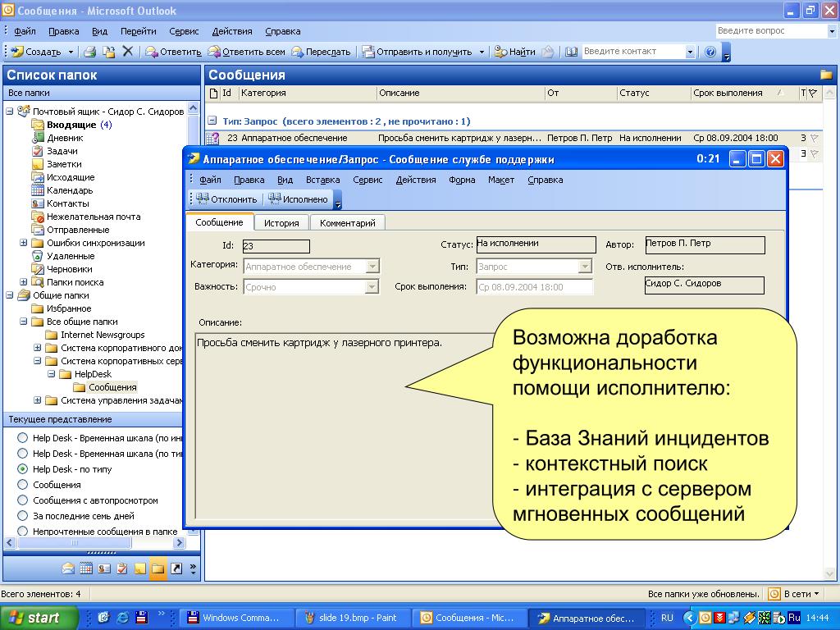Click the Удаленные folder icon

[x=38, y=256]
